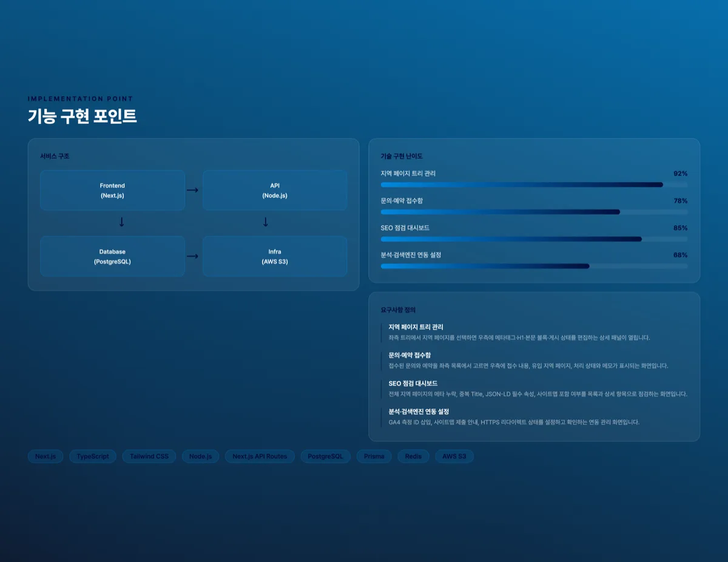Click the arrow from Frontend to API
This screenshot has height=562, width=728.
click(192, 191)
